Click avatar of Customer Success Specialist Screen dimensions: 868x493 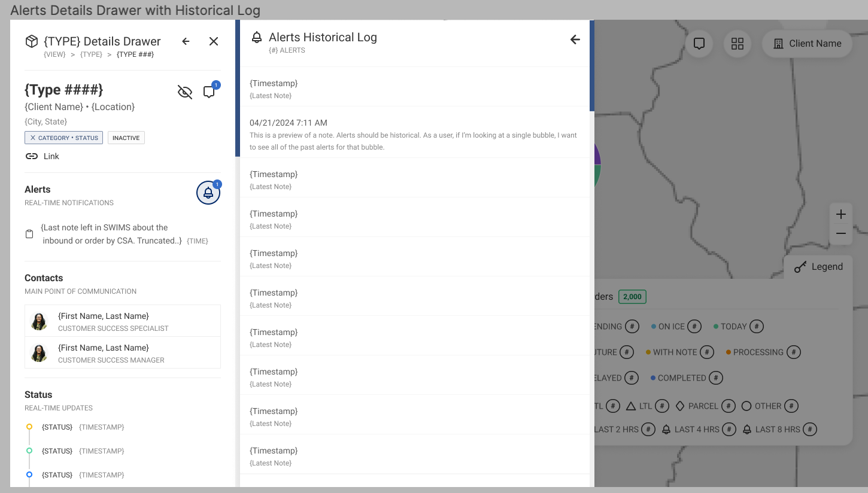click(39, 321)
